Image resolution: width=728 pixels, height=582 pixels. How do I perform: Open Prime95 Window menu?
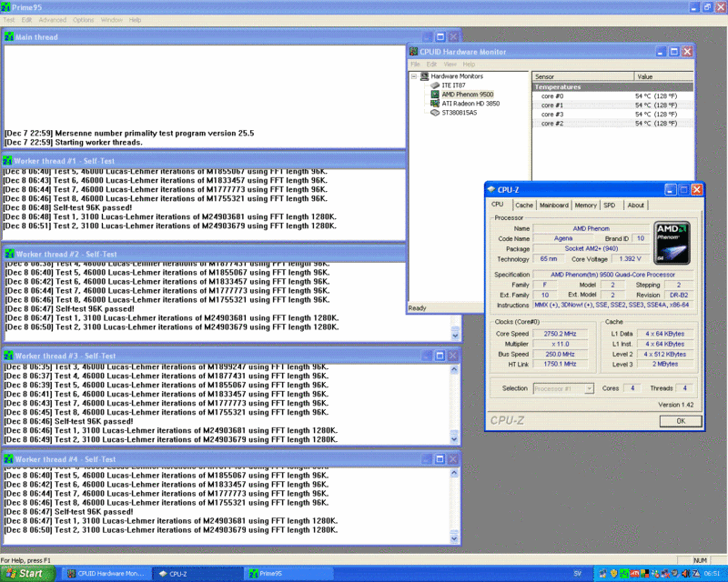pos(111,20)
